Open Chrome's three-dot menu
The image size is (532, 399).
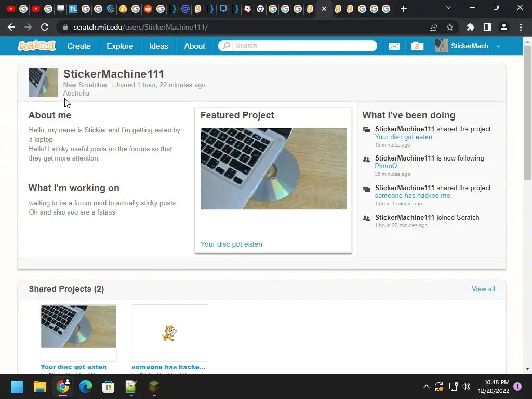tap(521, 27)
